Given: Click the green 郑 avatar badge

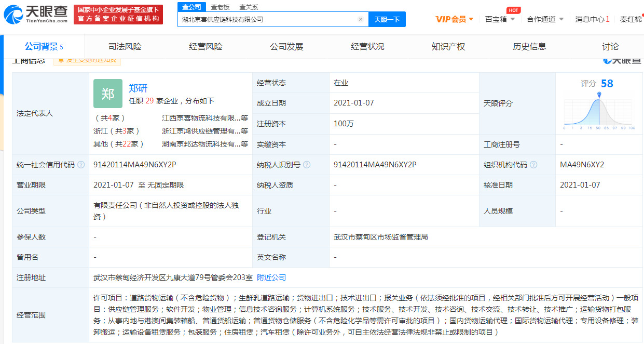Looking at the screenshot, I should tap(108, 94).
